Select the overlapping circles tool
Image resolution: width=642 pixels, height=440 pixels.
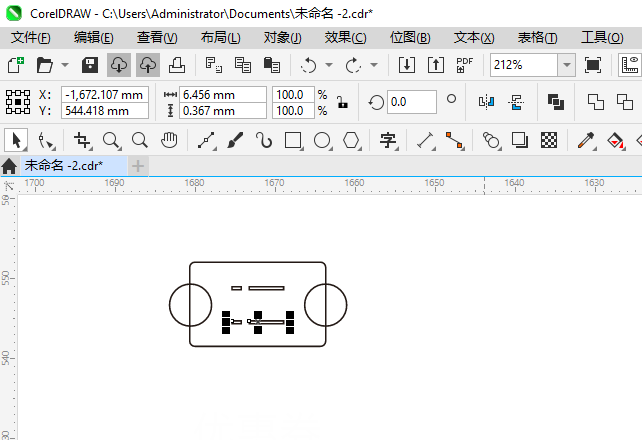pyautogui.click(x=491, y=141)
